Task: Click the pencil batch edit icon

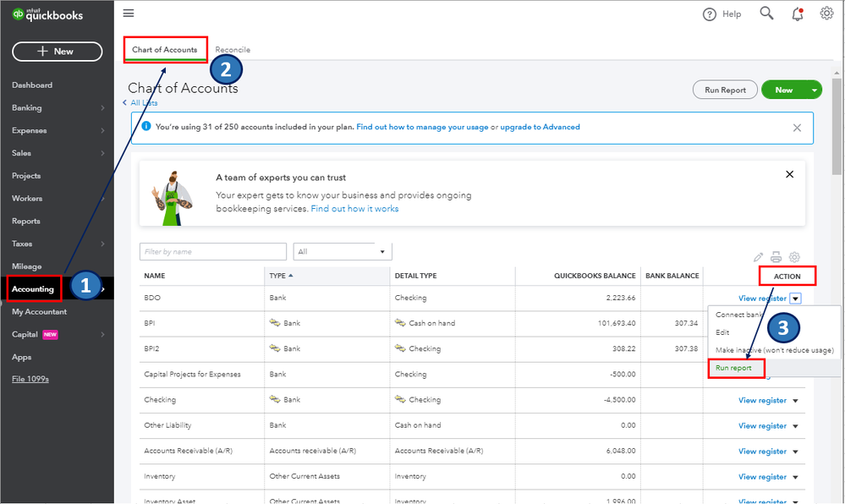Action: click(x=758, y=257)
